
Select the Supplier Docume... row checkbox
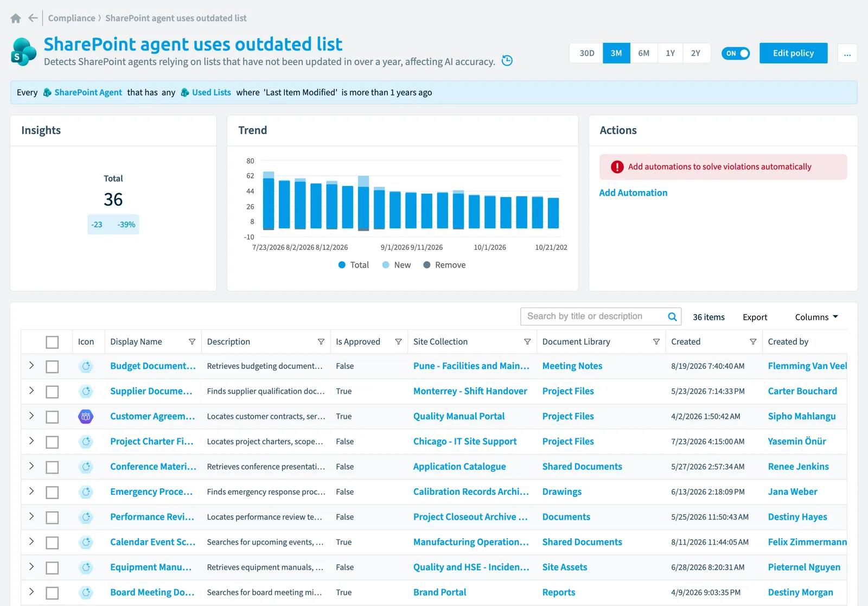[x=52, y=392]
